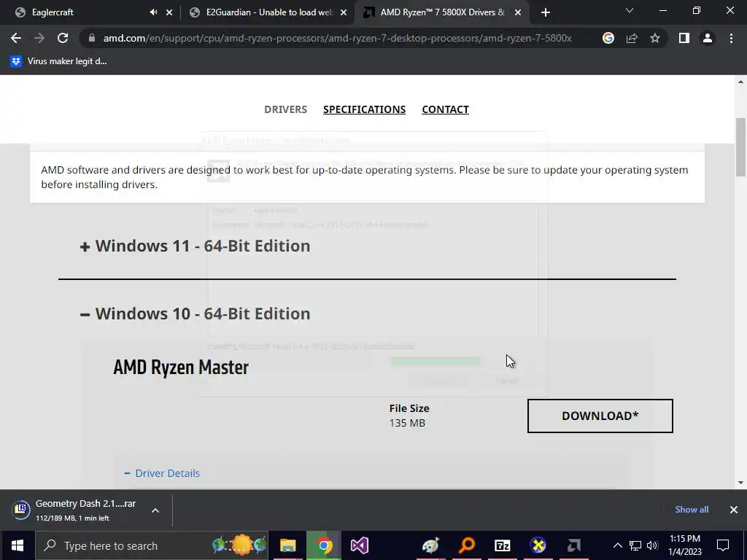The height and width of the screenshot is (560, 747).
Task: Click the network tray icon
Action: click(x=635, y=545)
